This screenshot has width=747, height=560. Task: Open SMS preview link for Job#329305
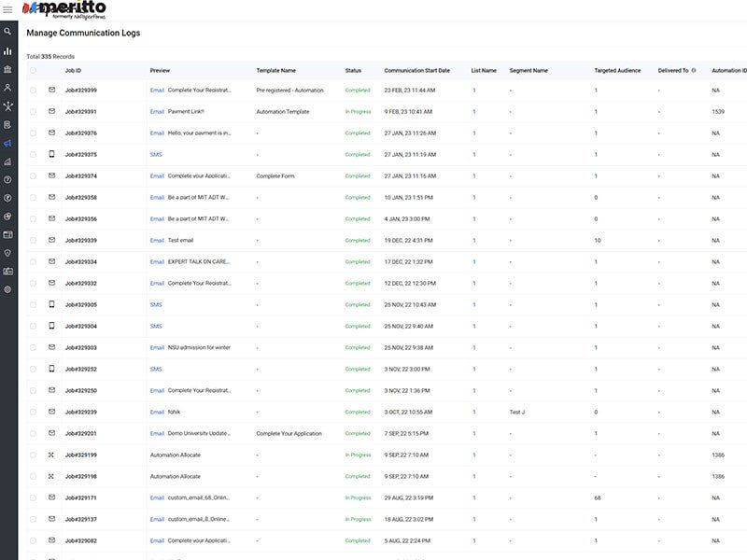pos(156,305)
